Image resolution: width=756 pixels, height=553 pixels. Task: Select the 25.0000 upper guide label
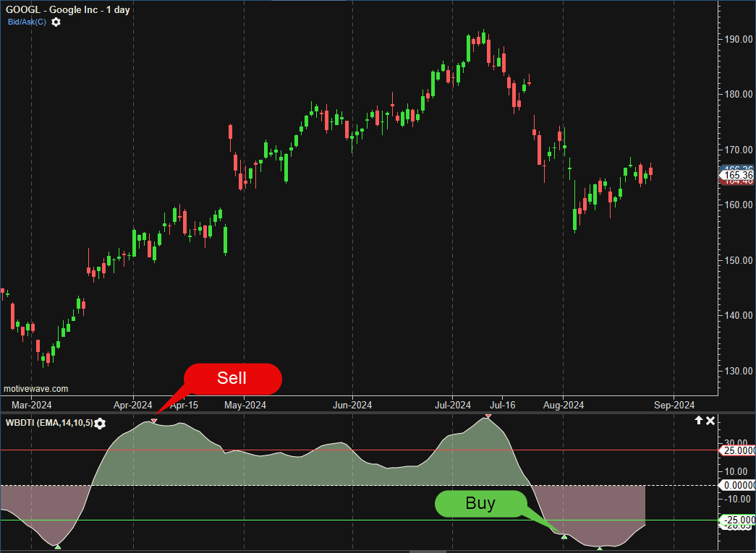pyautogui.click(x=738, y=450)
